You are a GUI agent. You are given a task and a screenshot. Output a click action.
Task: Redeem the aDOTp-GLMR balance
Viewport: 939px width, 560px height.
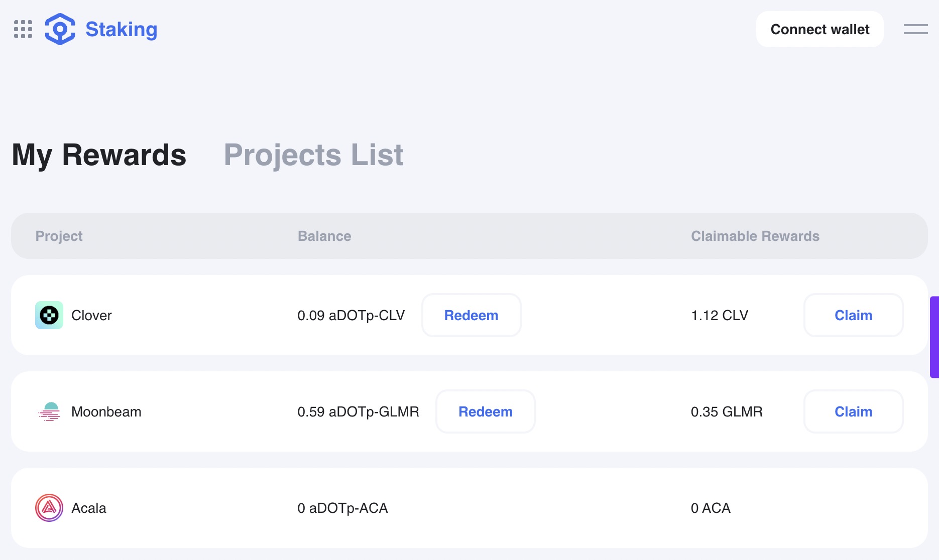[486, 411]
